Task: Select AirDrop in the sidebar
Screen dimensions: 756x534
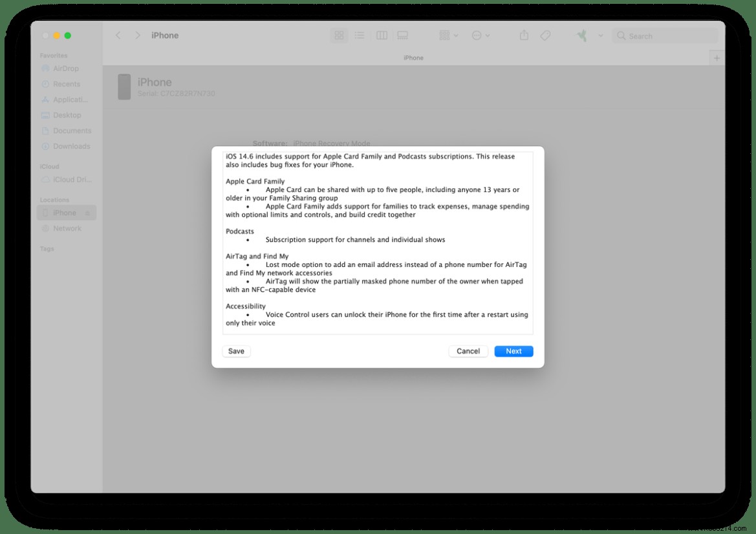Action: coord(66,69)
